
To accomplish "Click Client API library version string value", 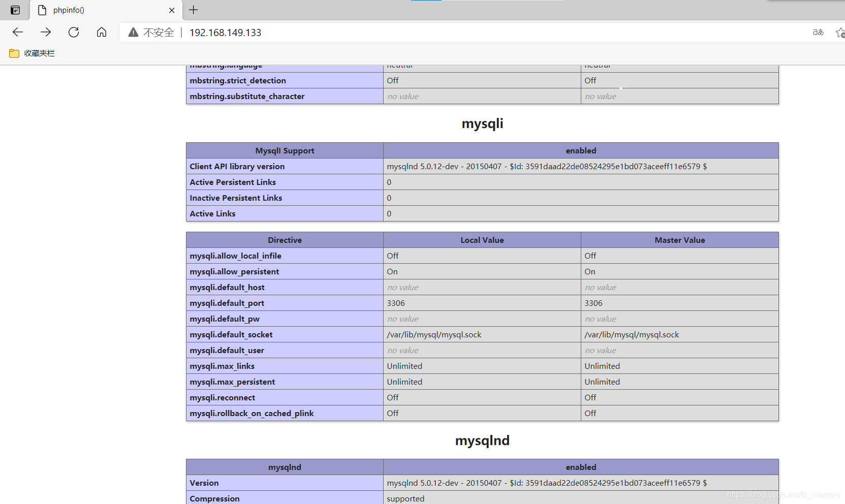I will click(547, 167).
